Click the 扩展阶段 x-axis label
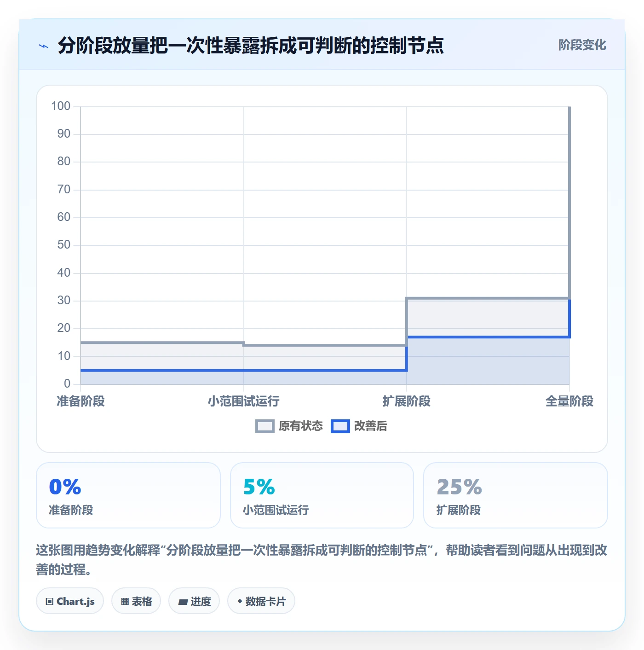 (x=407, y=401)
